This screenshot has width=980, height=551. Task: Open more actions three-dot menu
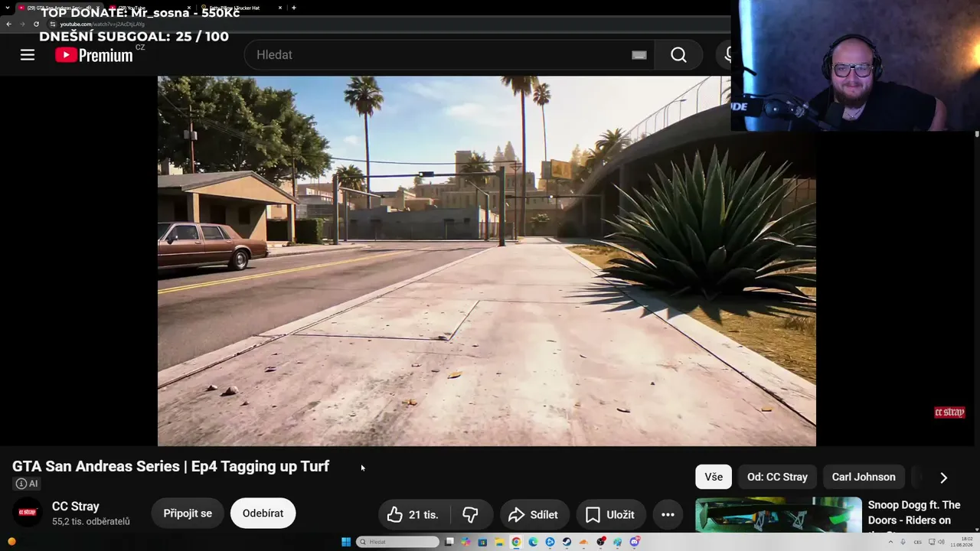pyautogui.click(x=668, y=514)
